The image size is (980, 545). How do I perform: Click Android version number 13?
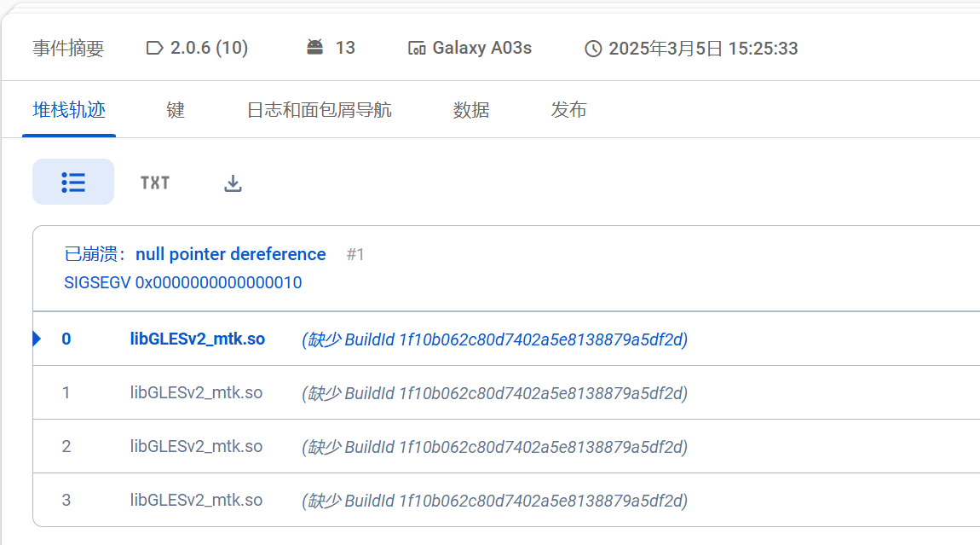[345, 48]
